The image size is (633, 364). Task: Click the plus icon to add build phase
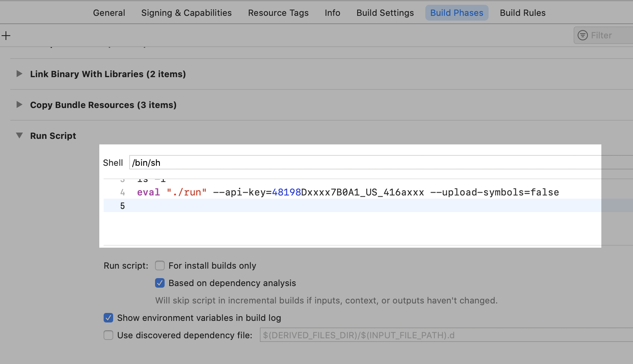click(x=6, y=36)
